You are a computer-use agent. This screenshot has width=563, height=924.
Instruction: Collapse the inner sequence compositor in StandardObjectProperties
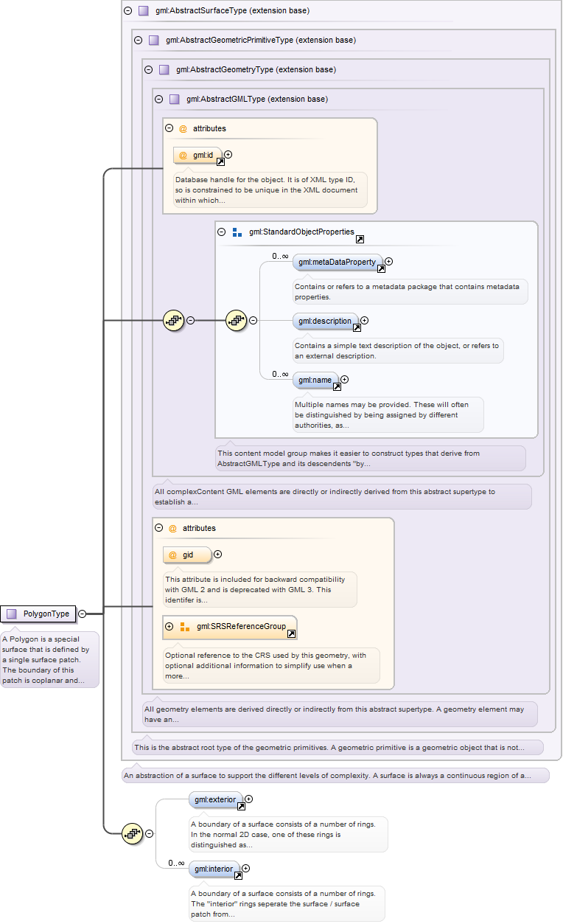[x=253, y=320]
